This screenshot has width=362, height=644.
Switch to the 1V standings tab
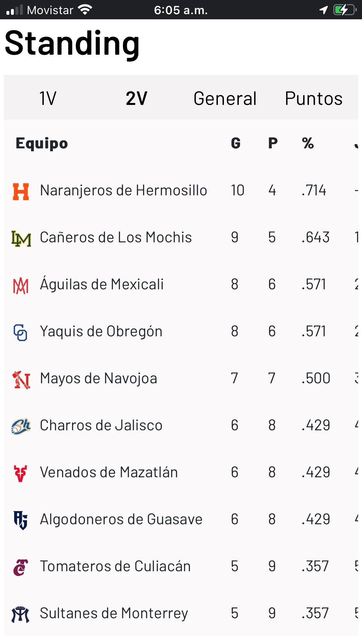click(x=48, y=98)
